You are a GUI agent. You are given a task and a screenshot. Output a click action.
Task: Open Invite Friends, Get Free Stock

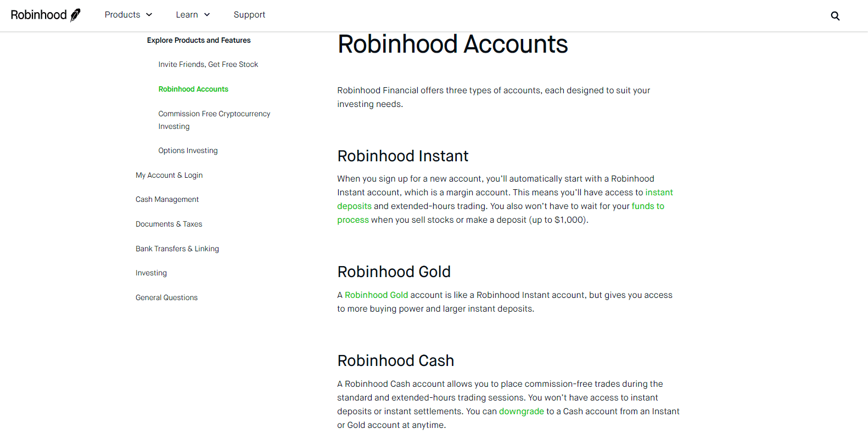pyautogui.click(x=208, y=64)
